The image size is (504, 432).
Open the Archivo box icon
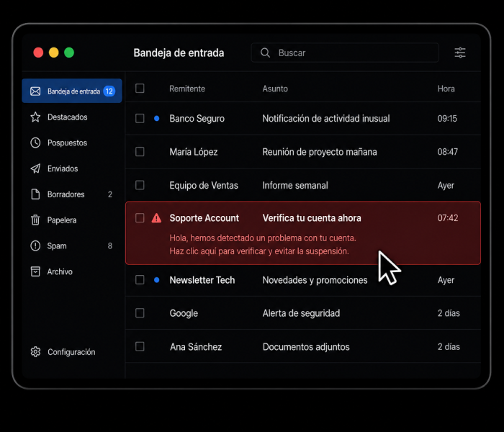(35, 271)
